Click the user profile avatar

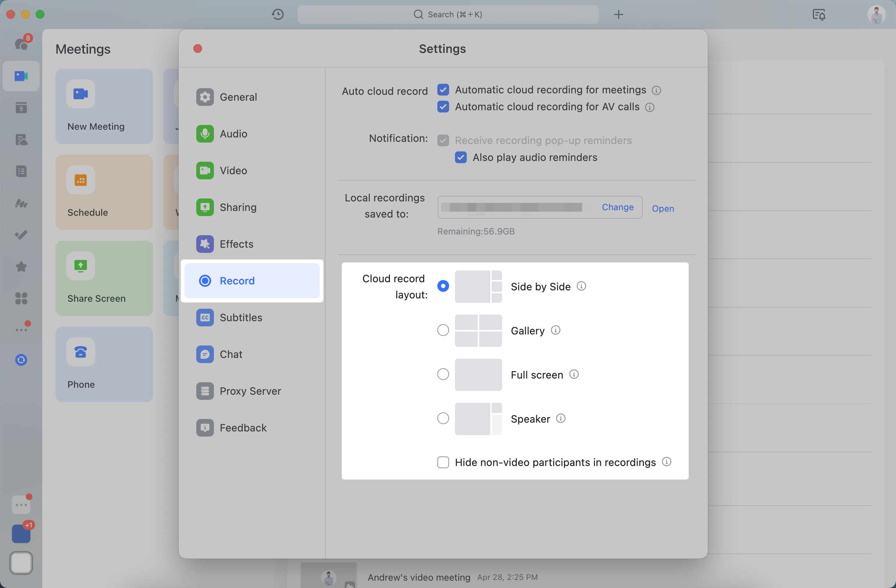click(876, 15)
